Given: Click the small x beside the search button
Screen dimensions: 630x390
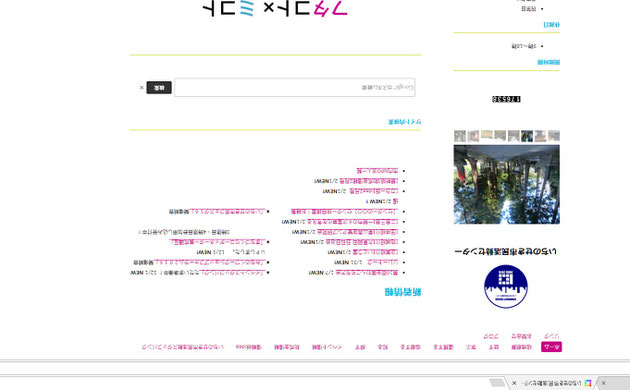Looking at the screenshot, I should point(141,88).
